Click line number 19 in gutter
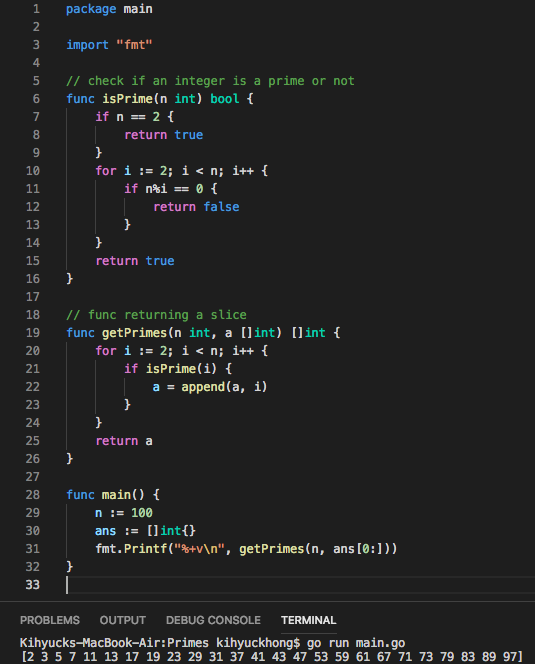 click(33, 333)
